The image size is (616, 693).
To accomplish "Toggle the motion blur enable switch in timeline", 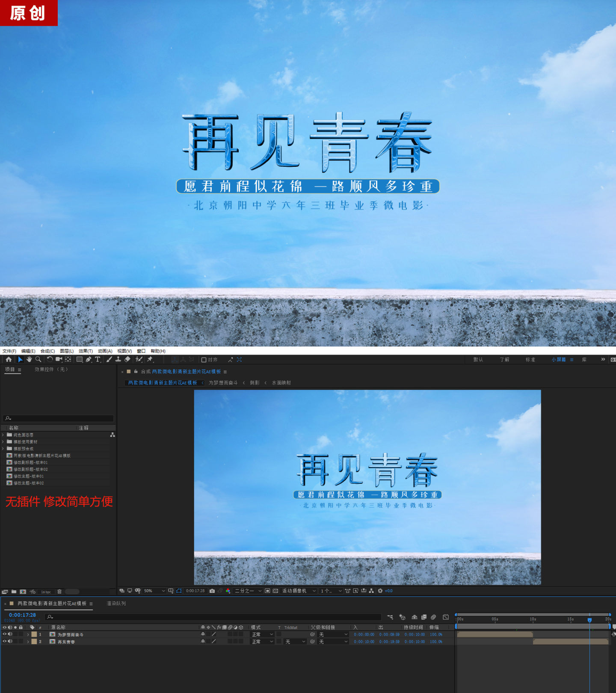I will click(x=433, y=617).
